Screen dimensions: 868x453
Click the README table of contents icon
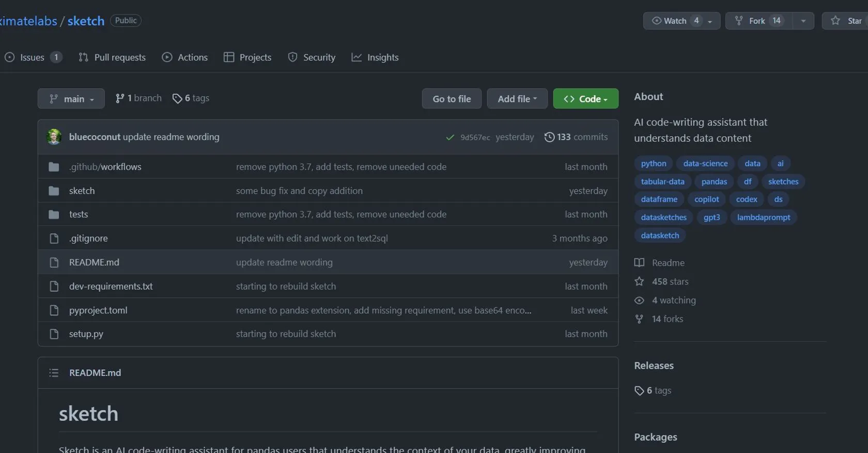click(x=54, y=373)
